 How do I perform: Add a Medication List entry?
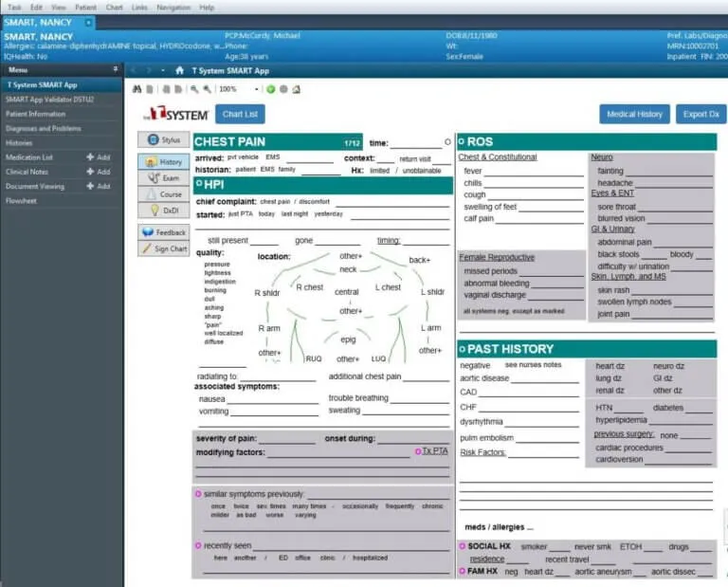98,157
